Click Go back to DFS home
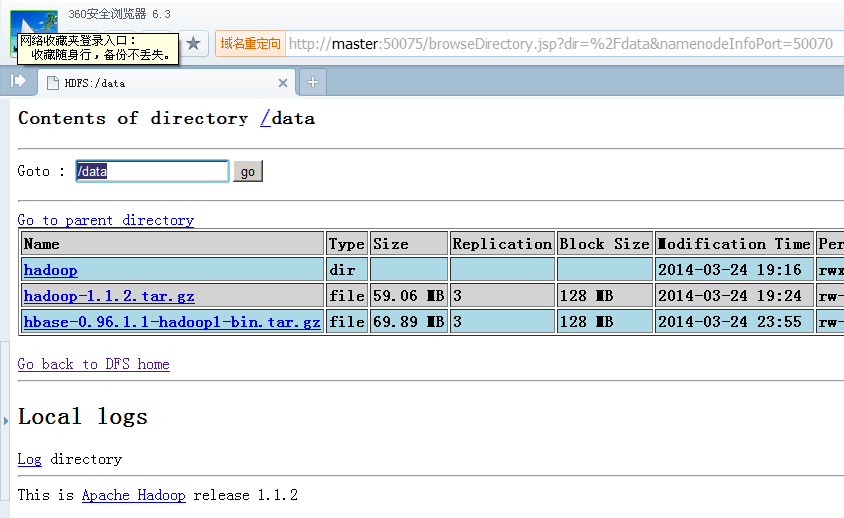 pyautogui.click(x=94, y=364)
